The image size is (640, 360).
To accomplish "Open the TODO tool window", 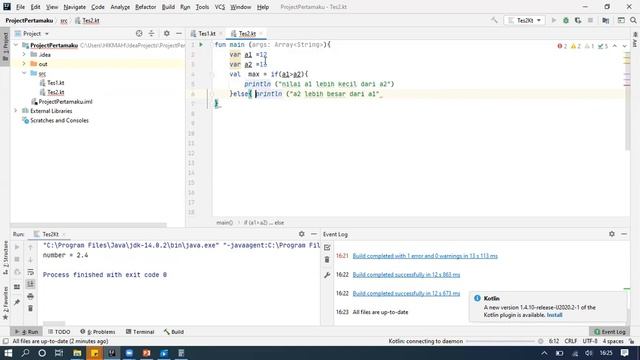I will [59, 332].
